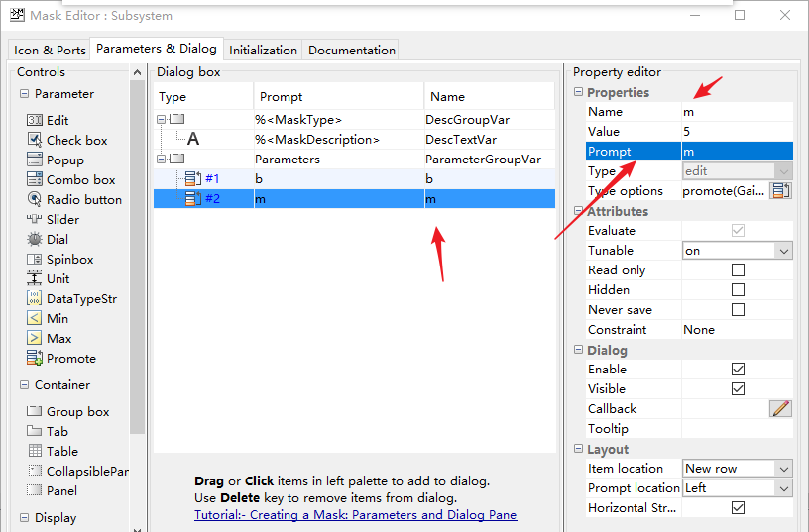
Task: Click the Controls palette scrollbar thumb
Action: click(x=137, y=257)
